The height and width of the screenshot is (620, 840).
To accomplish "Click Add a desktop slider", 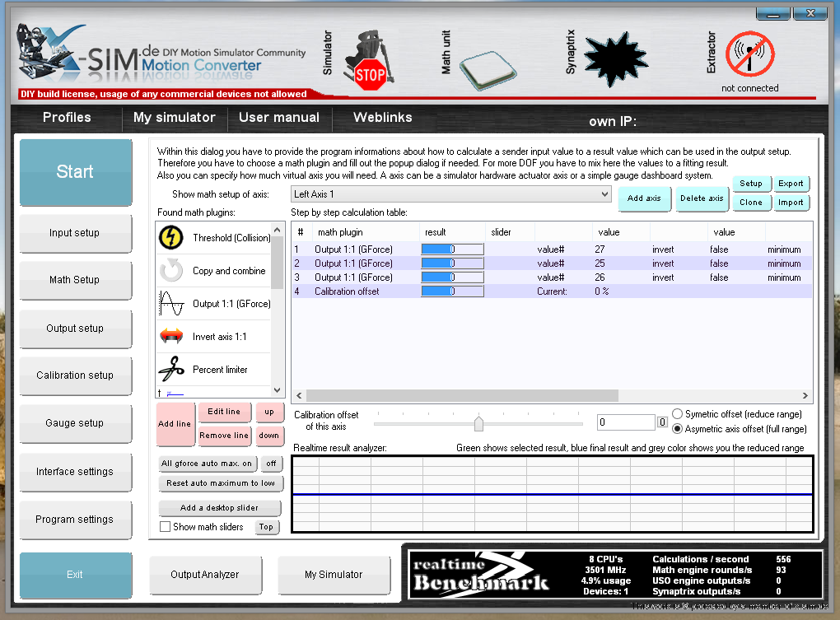I will tap(220, 507).
